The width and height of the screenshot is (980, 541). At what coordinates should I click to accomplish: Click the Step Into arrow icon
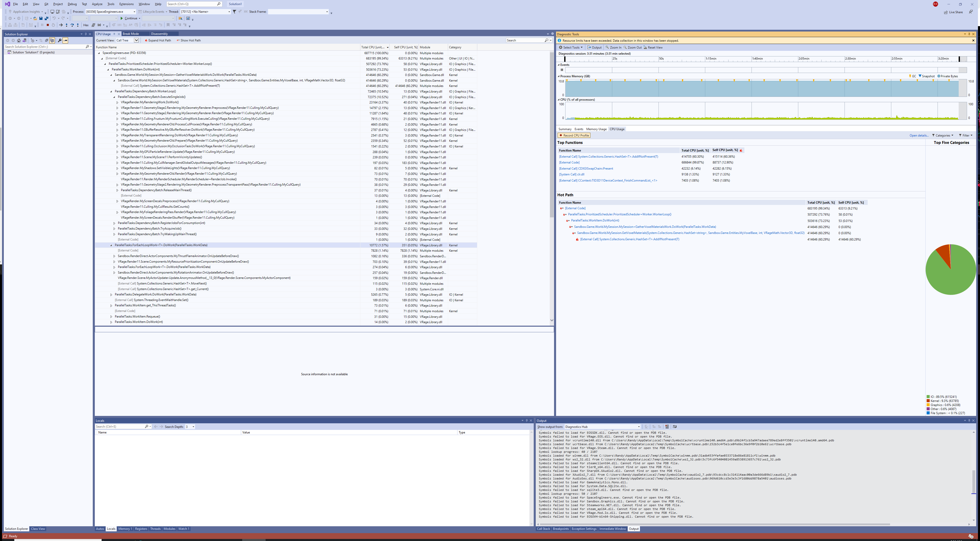(67, 25)
